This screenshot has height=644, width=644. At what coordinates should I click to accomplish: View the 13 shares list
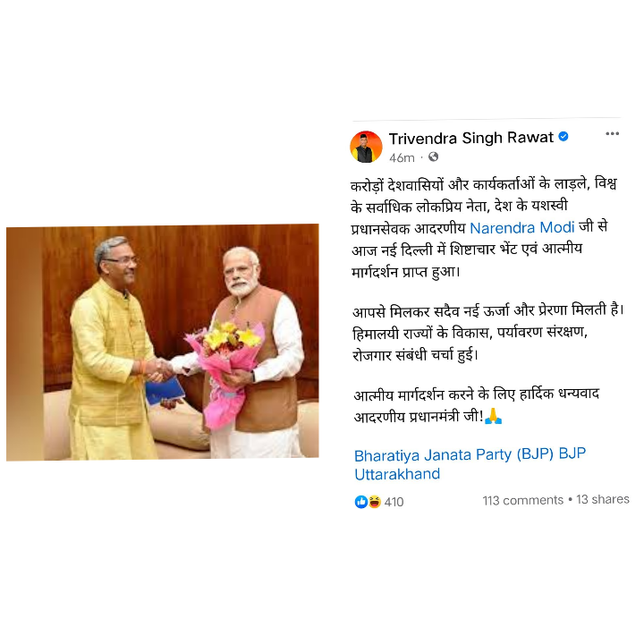603,499
